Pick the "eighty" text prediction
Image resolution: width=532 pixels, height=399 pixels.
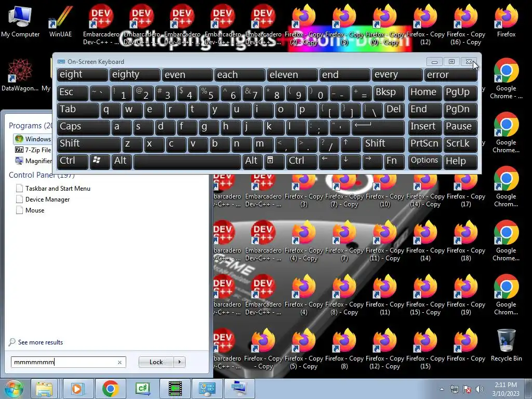point(135,75)
